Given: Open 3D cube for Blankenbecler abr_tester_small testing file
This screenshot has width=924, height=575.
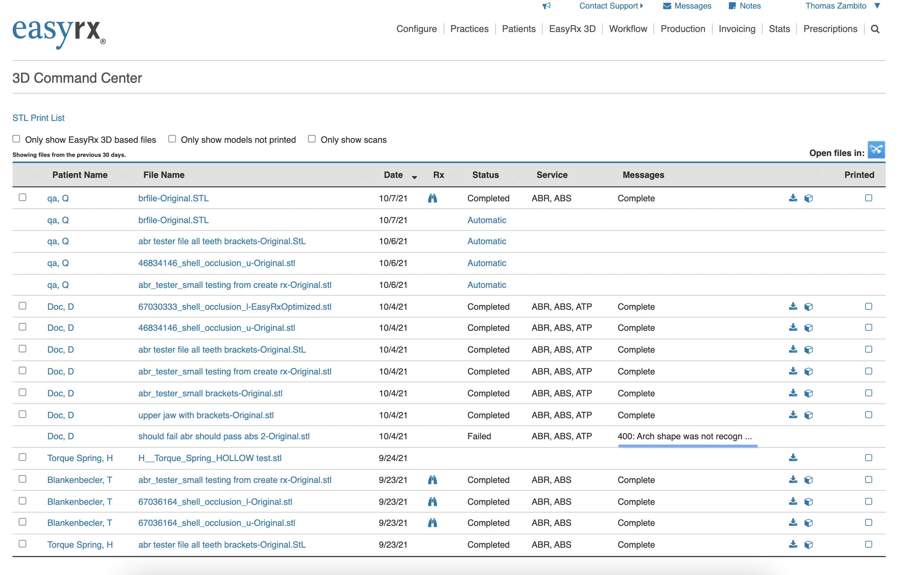Looking at the screenshot, I should [809, 480].
